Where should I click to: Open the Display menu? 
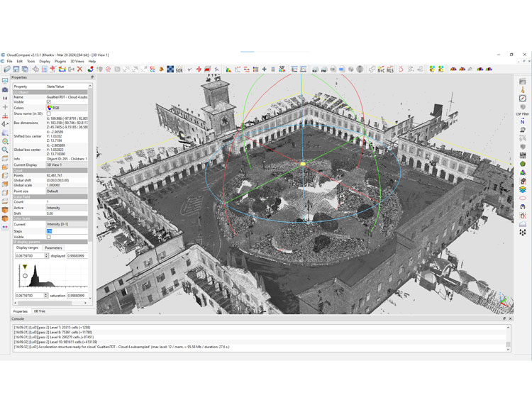45,62
